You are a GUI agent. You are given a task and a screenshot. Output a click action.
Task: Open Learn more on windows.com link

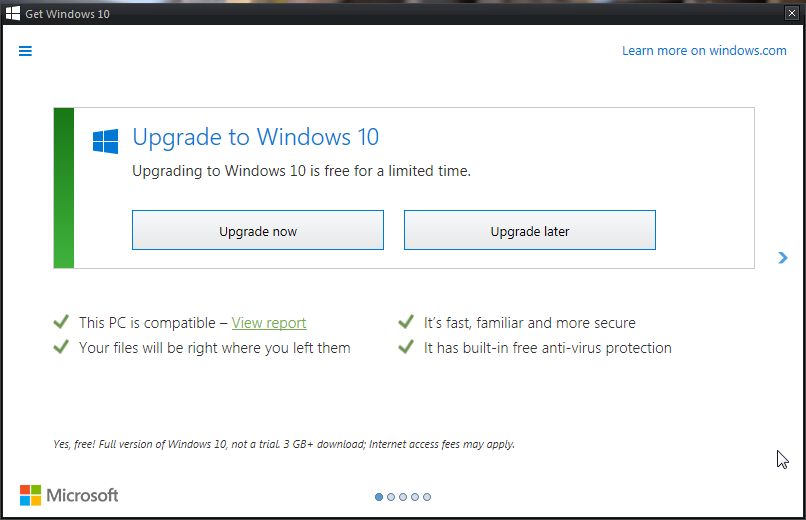[x=704, y=50]
